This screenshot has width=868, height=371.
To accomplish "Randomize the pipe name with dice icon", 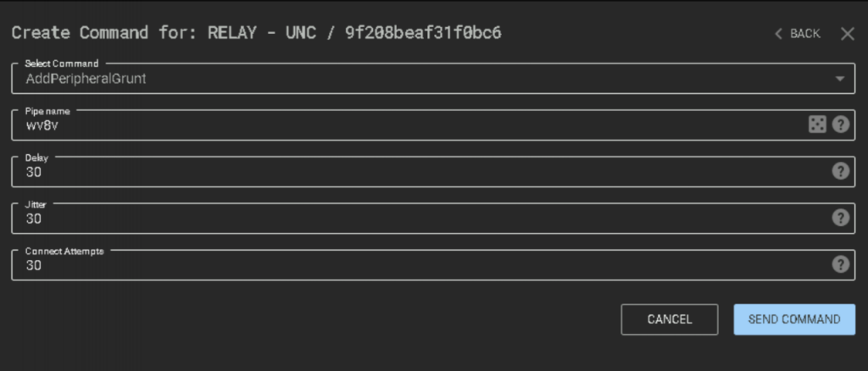I will 817,125.
